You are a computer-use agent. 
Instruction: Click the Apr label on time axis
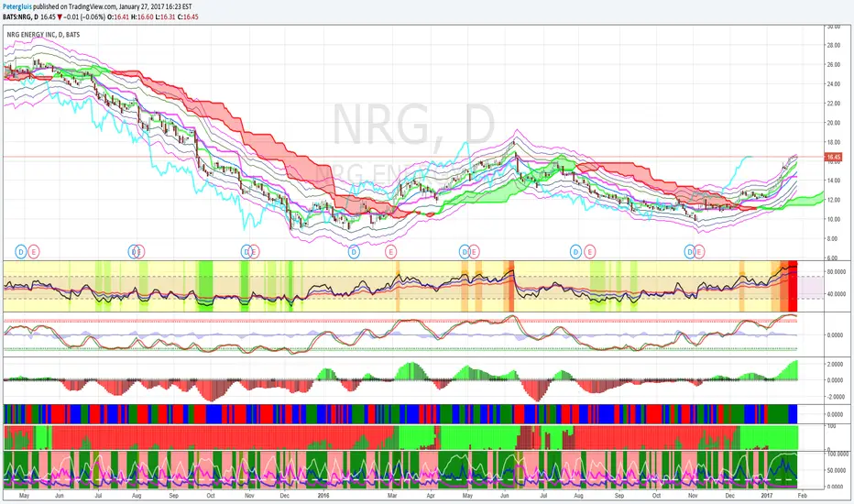coord(431,496)
